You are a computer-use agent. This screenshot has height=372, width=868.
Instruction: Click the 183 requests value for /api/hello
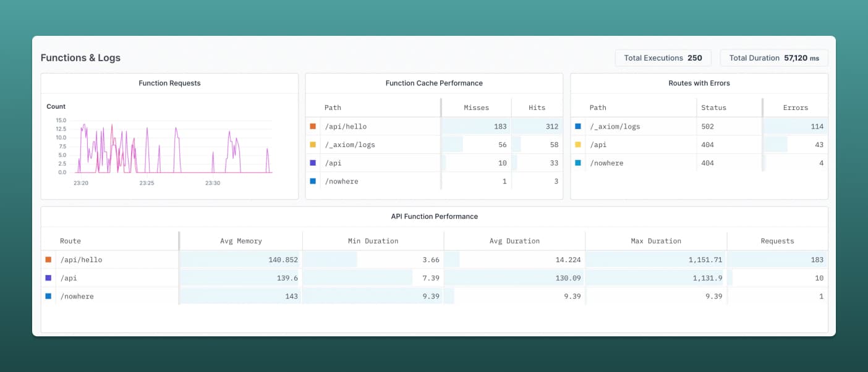point(817,260)
